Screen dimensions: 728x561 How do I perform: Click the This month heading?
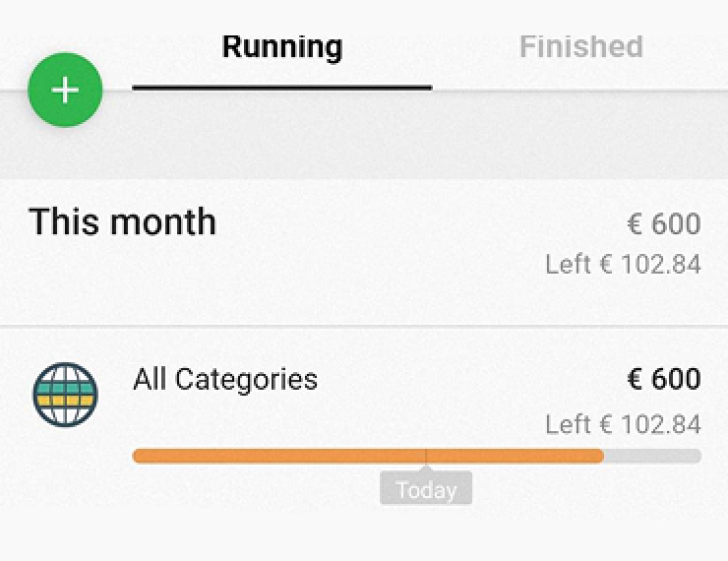pos(123,221)
